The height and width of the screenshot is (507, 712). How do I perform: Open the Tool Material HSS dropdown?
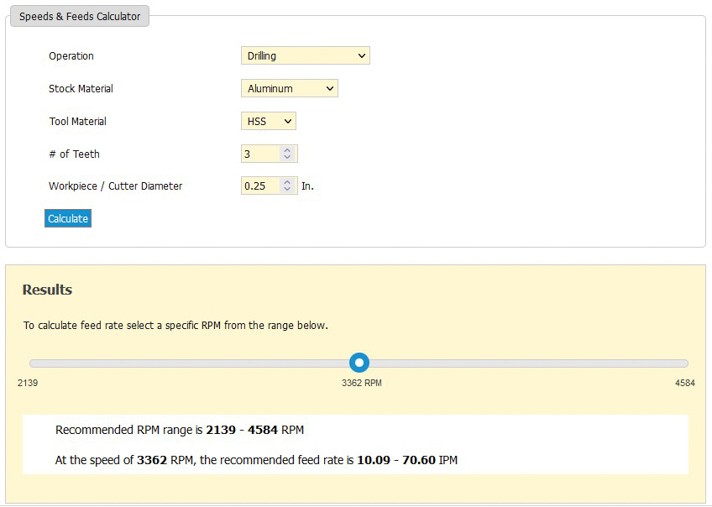click(x=268, y=122)
